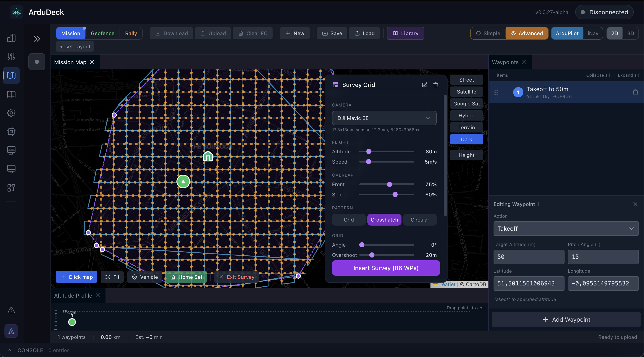Click the home marker on the map
The width and height of the screenshot is (644, 357).
[208, 156]
